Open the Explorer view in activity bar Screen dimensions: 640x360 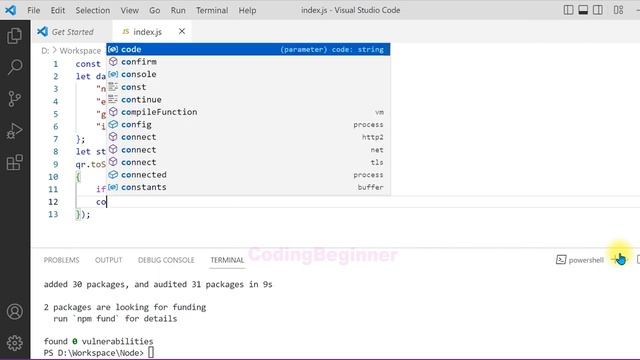(x=15, y=36)
